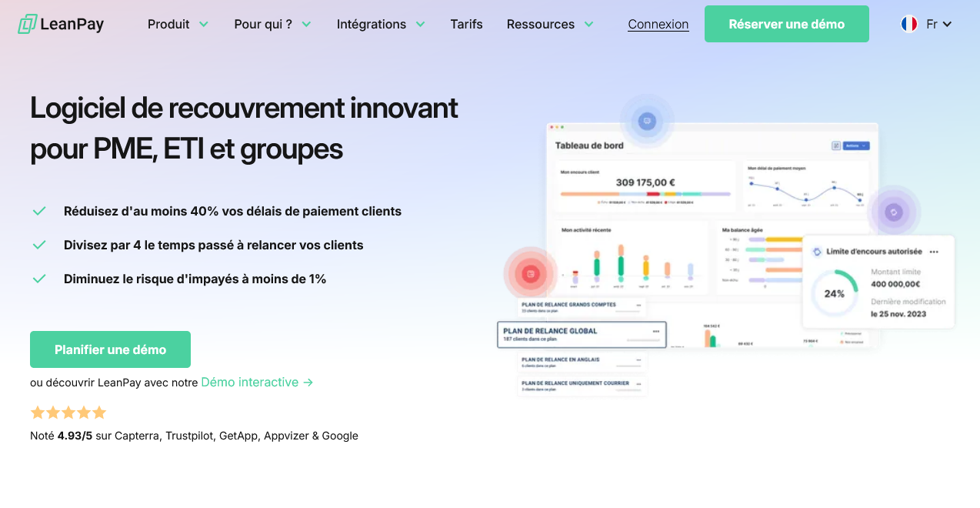Click Réserver une démo button
980x508 pixels.
click(786, 24)
